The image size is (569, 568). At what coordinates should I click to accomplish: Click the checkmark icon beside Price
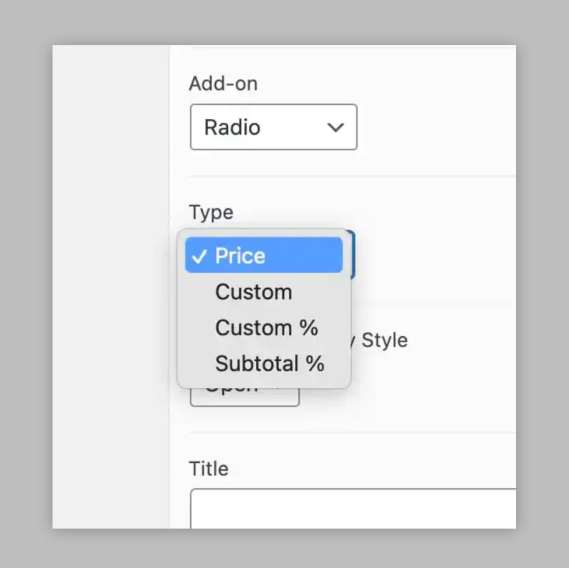click(x=199, y=257)
